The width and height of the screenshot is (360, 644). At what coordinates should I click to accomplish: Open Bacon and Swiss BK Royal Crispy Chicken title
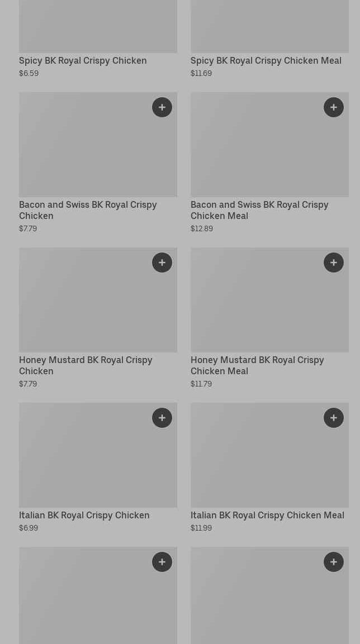point(88,210)
